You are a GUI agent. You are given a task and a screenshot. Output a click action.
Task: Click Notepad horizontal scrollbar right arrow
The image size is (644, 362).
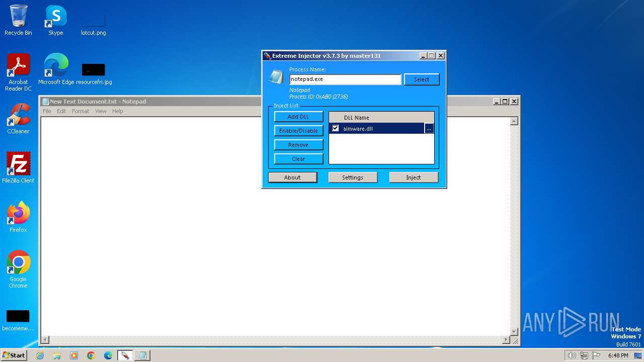point(506,340)
